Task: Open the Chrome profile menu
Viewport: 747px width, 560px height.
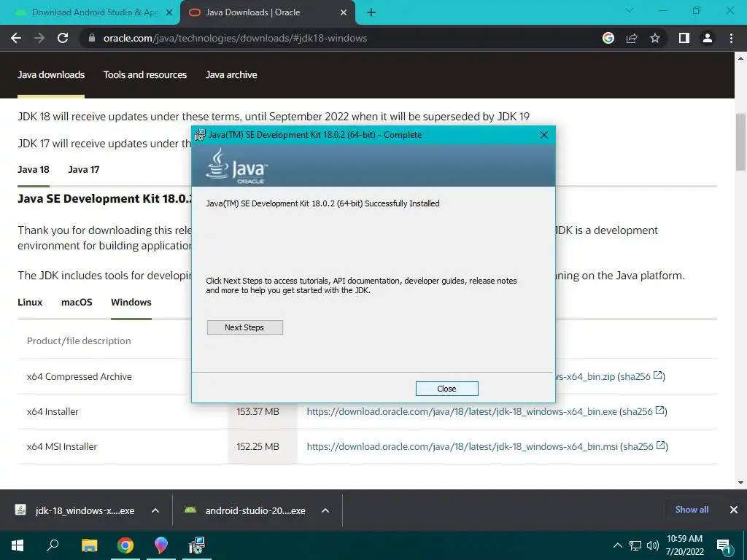Action: tap(708, 38)
